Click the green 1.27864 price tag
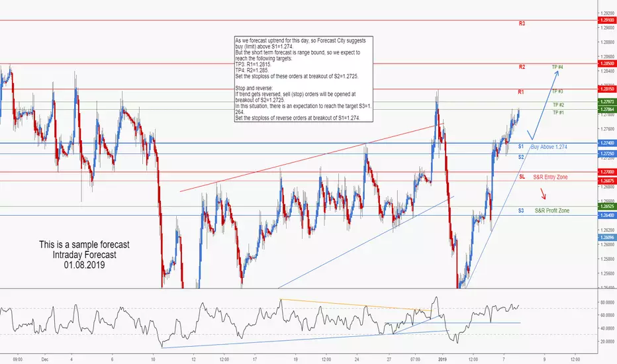 click(x=607, y=109)
